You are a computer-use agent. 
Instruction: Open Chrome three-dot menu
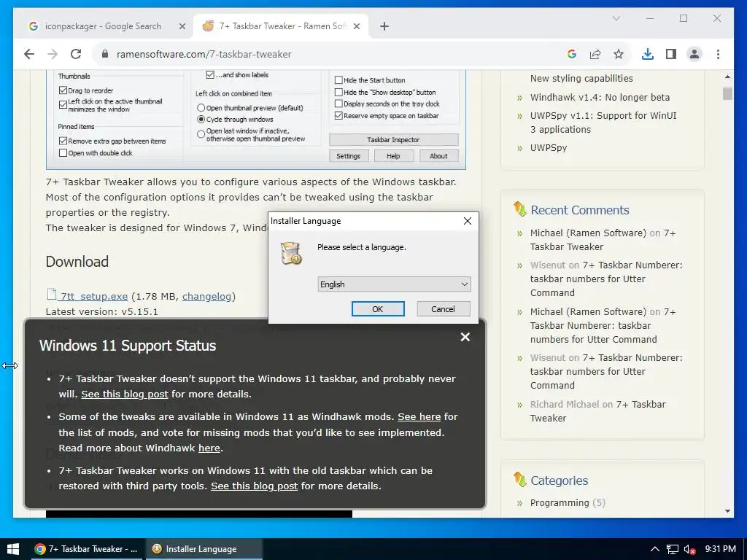click(x=718, y=54)
